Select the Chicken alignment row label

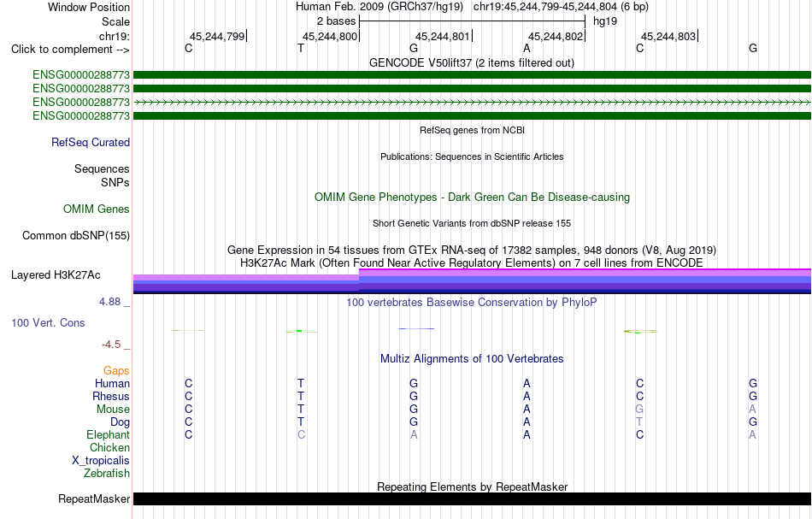tap(109, 447)
